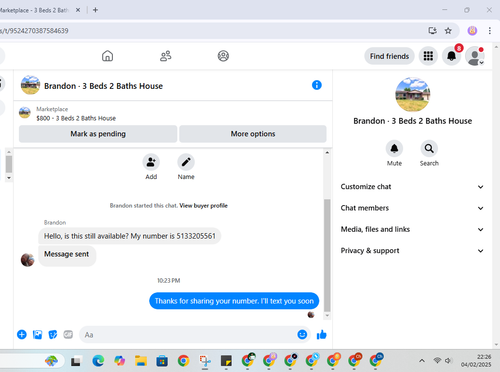Screen dimensions: 500x372
Task: Expand the Customize chat section
Action: click(x=412, y=187)
